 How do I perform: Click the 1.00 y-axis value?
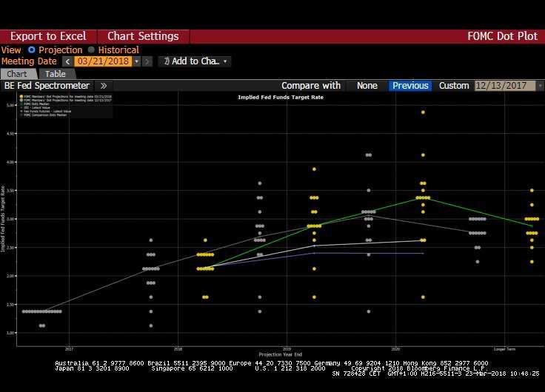pyautogui.click(x=10, y=333)
